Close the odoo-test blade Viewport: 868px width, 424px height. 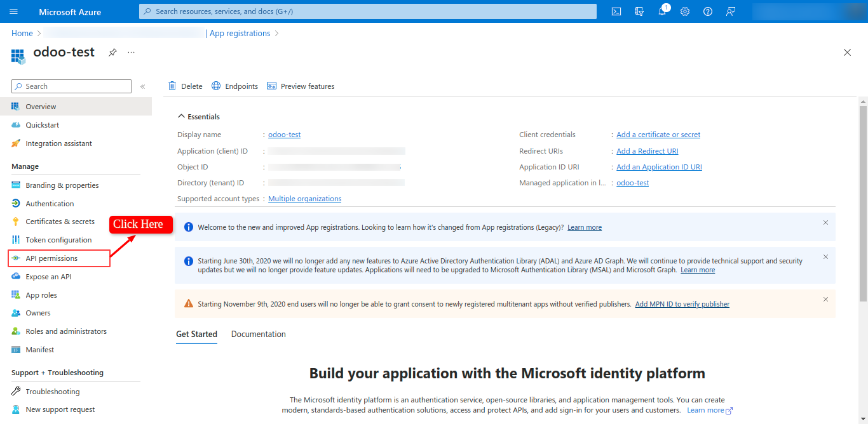(847, 53)
